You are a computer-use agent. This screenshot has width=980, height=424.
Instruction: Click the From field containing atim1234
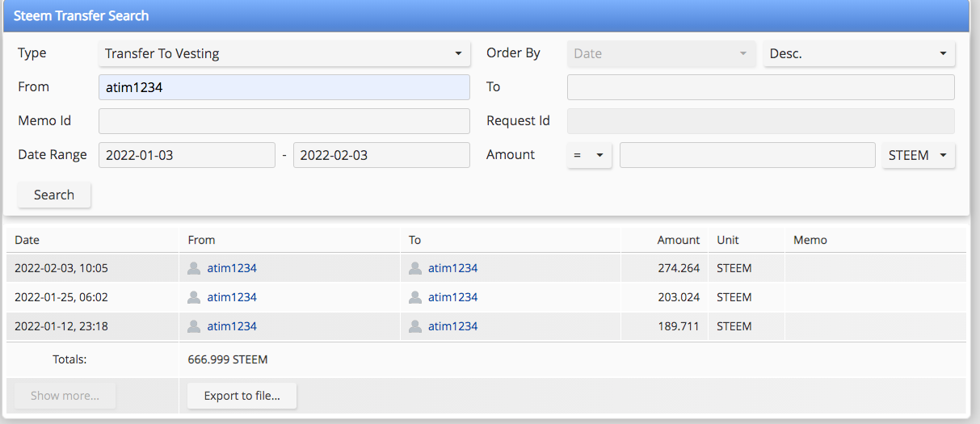[284, 87]
